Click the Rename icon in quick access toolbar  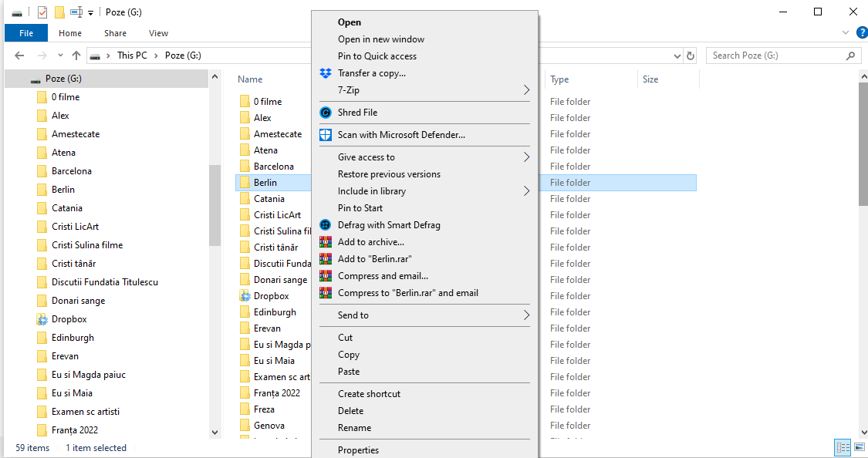tap(76, 12)
